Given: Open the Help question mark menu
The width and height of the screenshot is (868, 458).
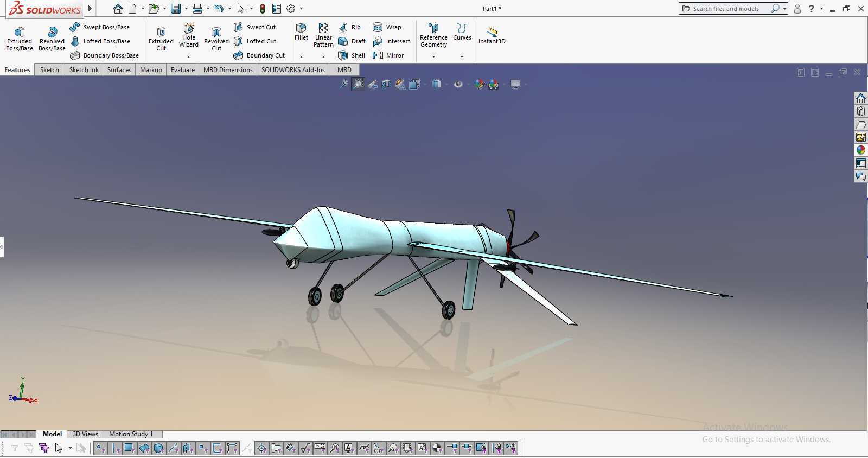Looking at the screenshot, I should point(812,9).
